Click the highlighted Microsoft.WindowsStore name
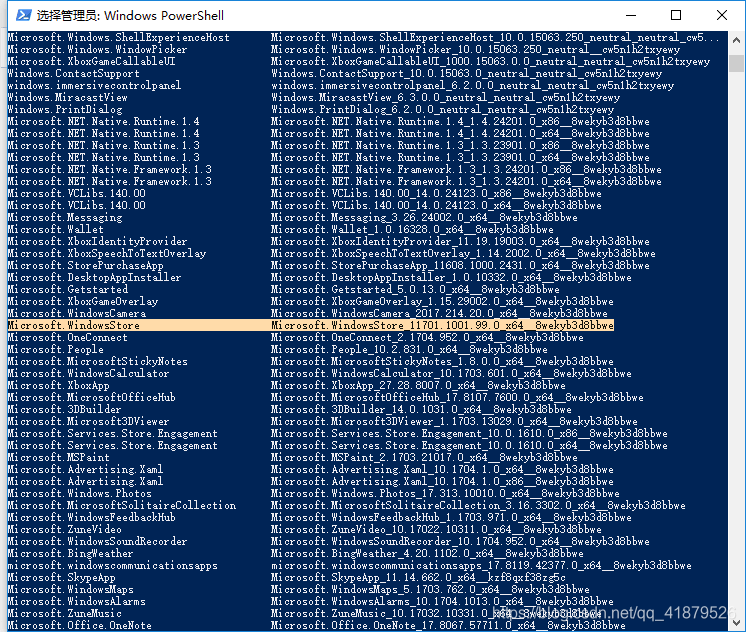The width and height of the screenshot is (746, 632). pos(74,326)
